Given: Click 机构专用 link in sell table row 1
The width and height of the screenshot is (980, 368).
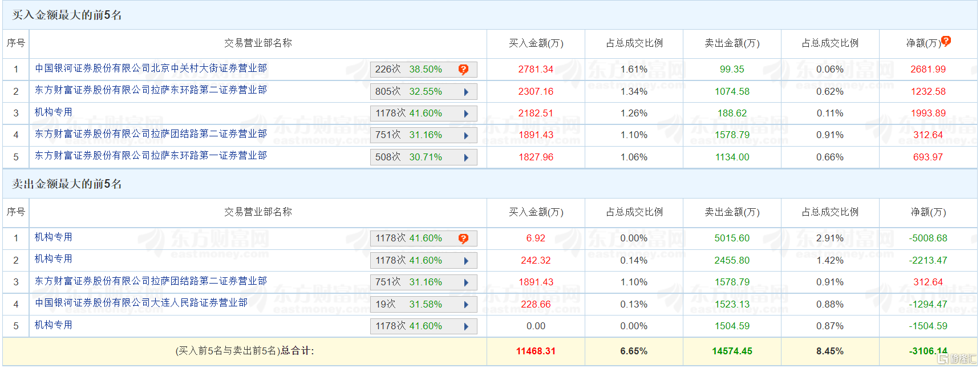Looking at the screenshot, I should pyautogui.click(x=54, y=237).
